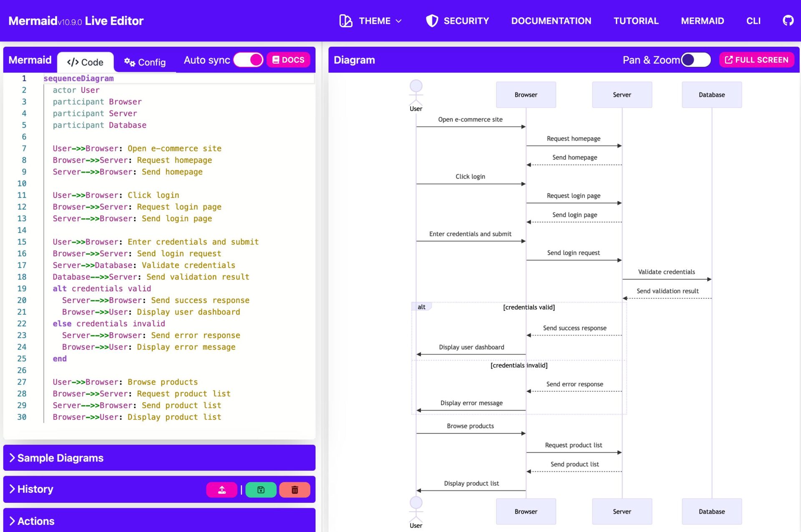Click the GitHub icon in header
Image resolution: width=801 pixels, height=532 pixels.
coord(788,20)
